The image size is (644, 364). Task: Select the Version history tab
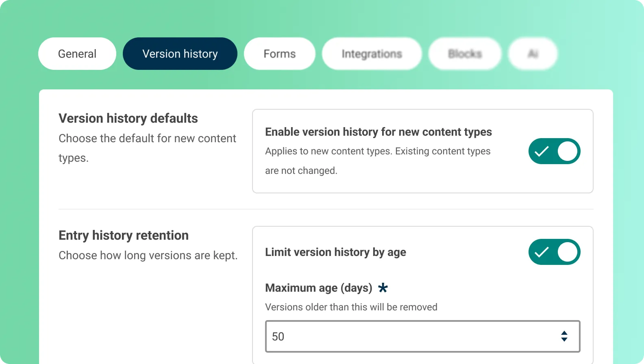click(180, 54)
